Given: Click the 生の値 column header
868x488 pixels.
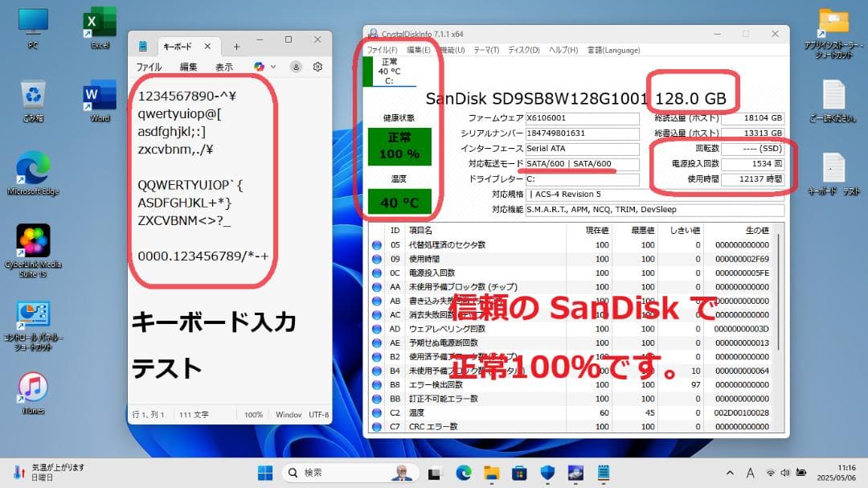Looking at the screenshot, I should coord(739,230).
